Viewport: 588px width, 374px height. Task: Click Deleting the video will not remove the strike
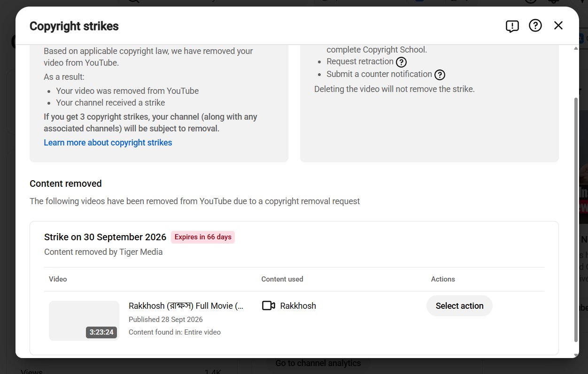pyautogui.click(x=395, y=89)
